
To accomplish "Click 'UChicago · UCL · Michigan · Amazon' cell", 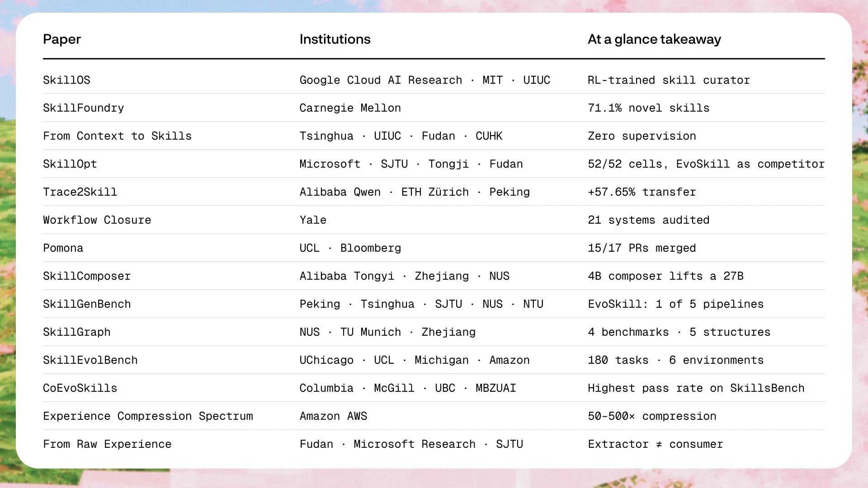I will pyautogui.click(x=414, y=360).
